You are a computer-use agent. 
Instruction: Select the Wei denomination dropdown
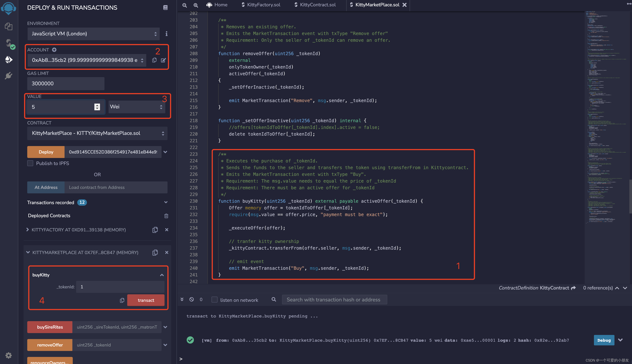coord(136,107)
